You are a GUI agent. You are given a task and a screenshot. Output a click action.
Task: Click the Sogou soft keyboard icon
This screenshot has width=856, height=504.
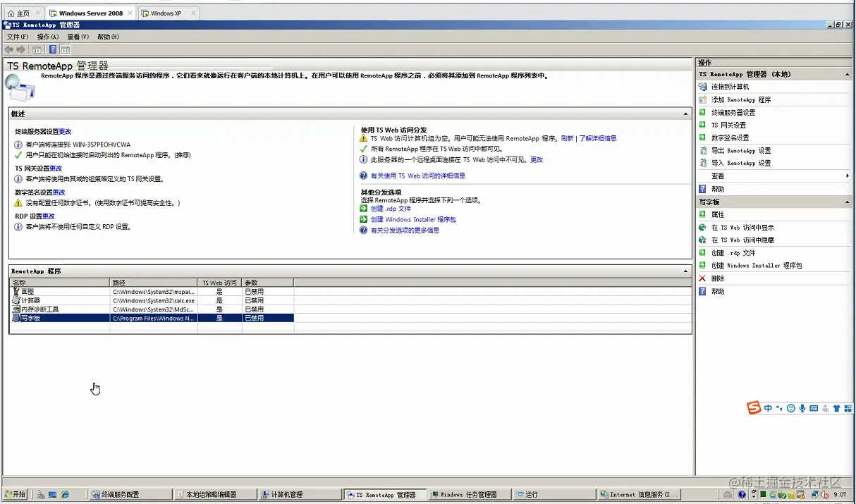(814, 408)
